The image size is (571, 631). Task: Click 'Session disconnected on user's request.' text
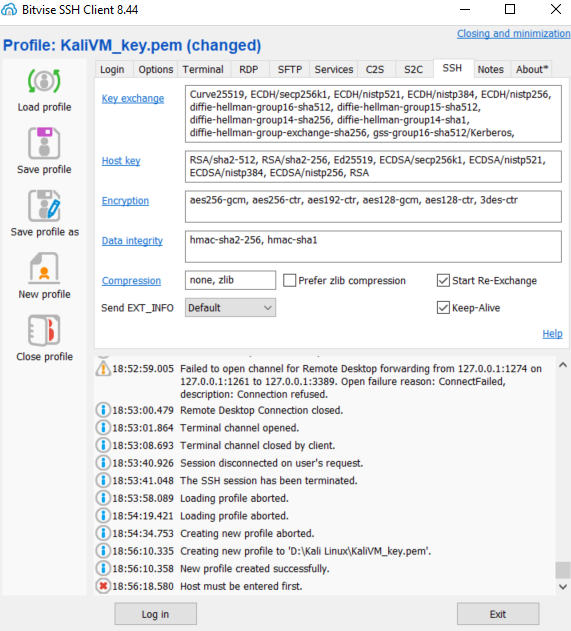(272, 463)
